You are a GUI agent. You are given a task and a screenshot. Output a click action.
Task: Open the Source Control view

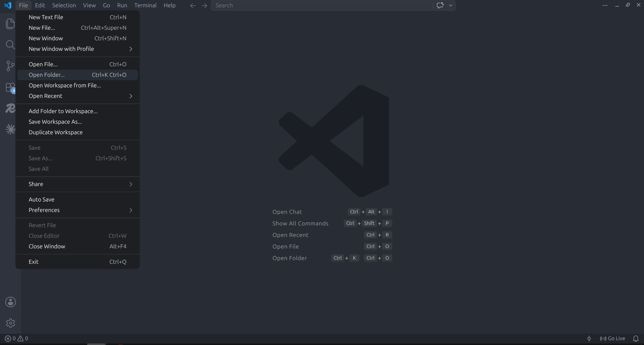coord(10,66)
